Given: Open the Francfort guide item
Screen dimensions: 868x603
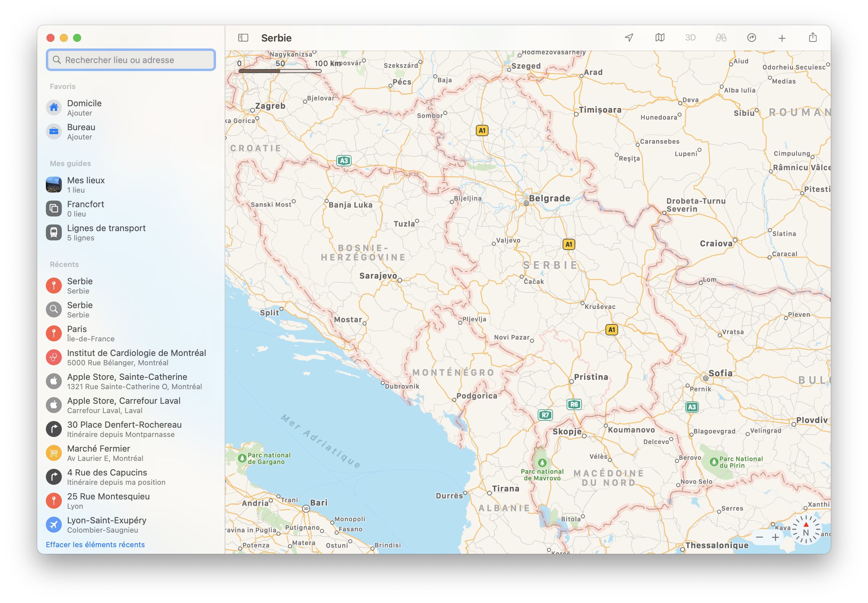Looking at the screenshot, I should (85, 209).
